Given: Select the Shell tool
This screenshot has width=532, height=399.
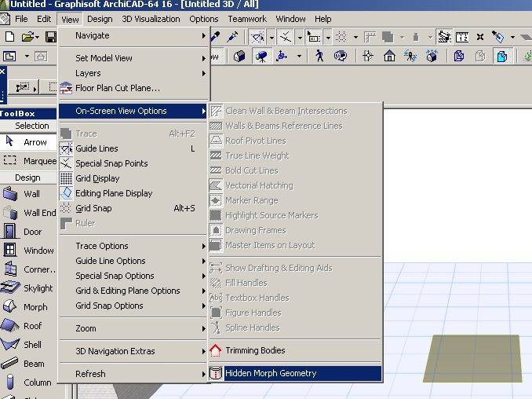Looking at the screenshot, I should coord(28,345).
